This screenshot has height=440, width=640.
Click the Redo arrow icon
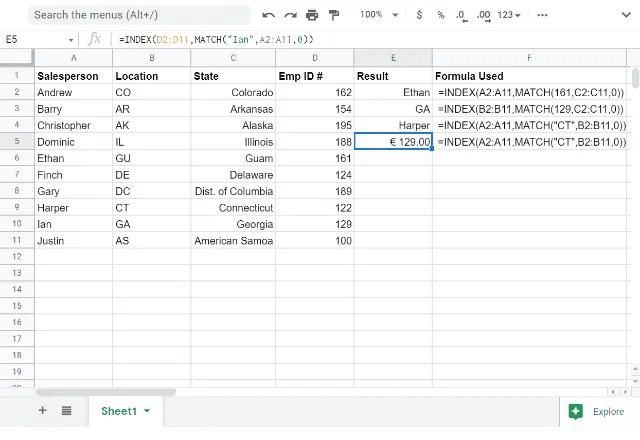point(291,16)
